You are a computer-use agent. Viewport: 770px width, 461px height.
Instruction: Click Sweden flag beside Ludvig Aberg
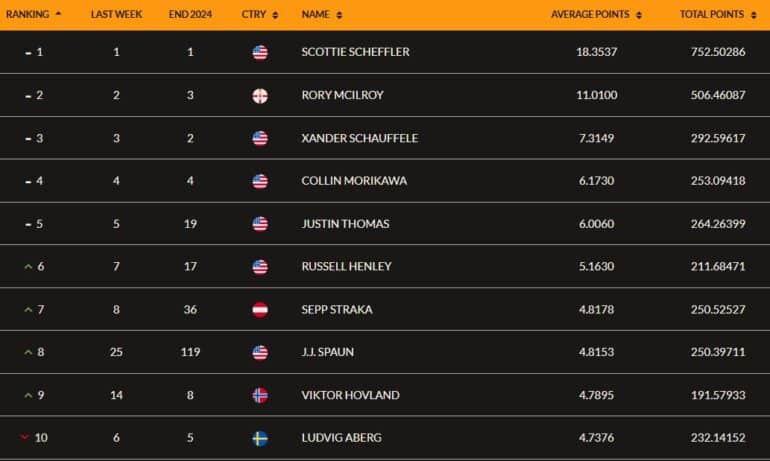(x=260, y=438)
